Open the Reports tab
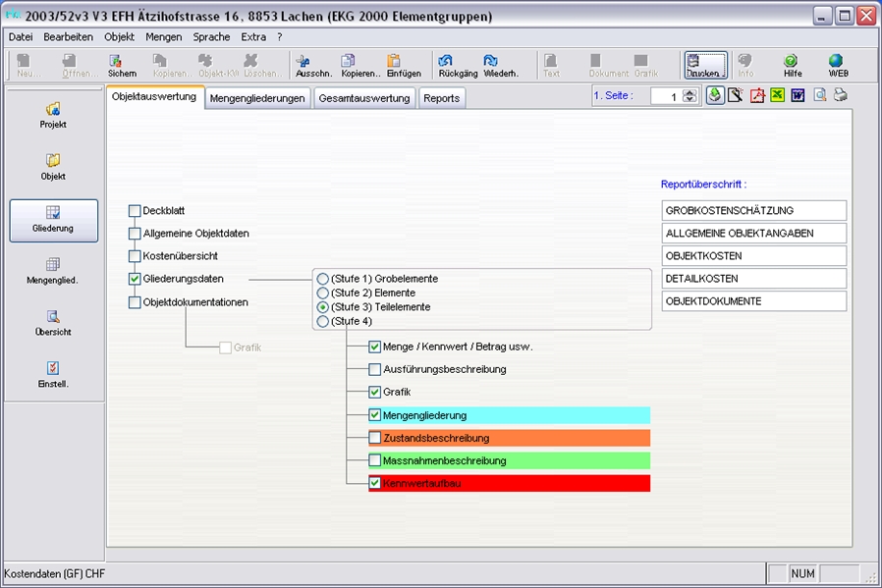Screen dimensions: 882x588 (x=442, y=98)
